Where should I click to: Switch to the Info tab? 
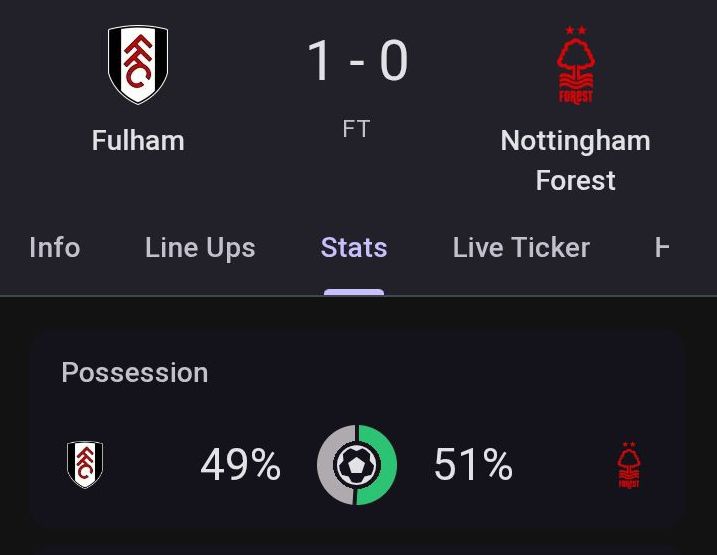pos(55,247)
